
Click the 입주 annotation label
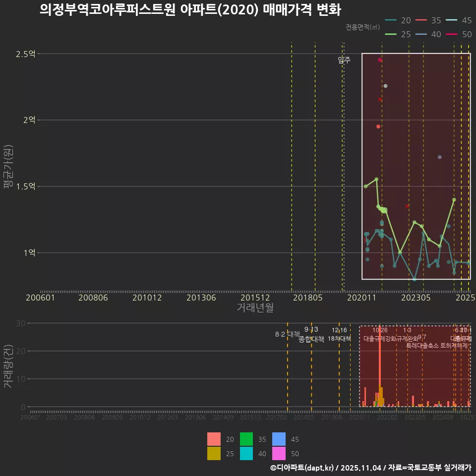pyautogui.click(x=344, y=60)
